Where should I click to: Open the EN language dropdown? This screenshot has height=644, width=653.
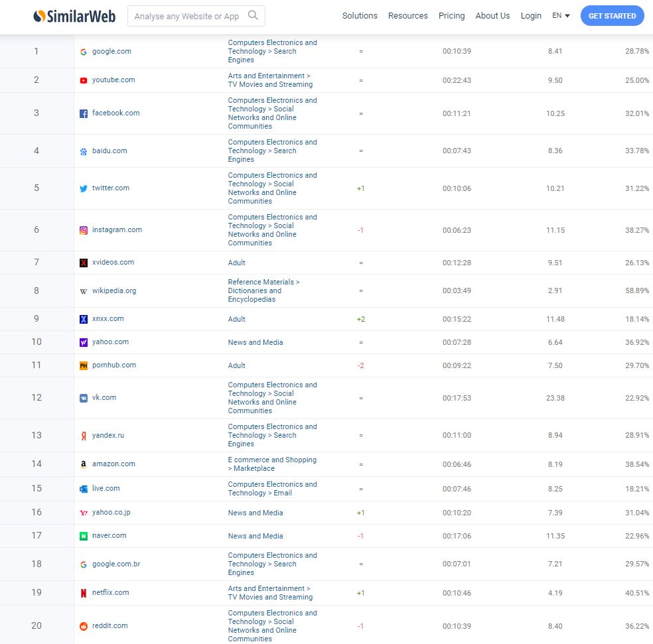tap(561, 16)
